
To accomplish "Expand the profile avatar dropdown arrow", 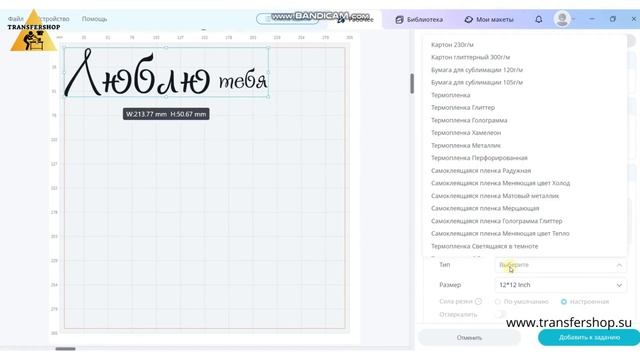I will tap(573, 19).
